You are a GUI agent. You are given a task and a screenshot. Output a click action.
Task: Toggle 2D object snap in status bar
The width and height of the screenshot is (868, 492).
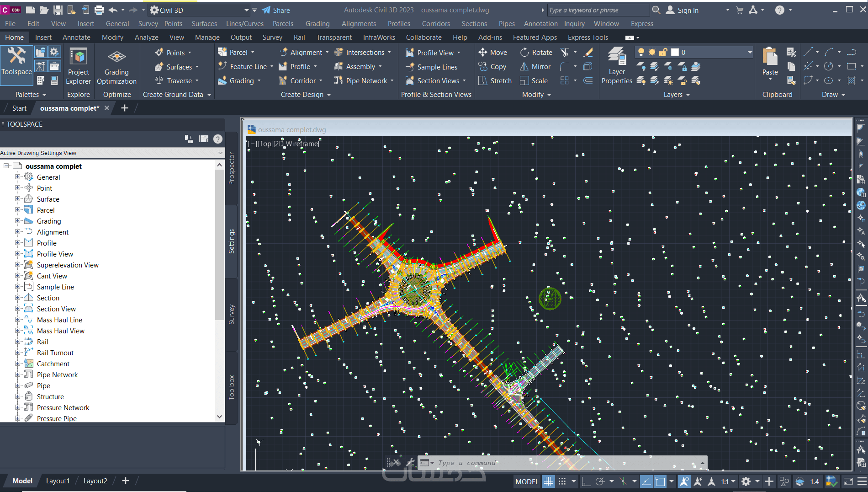click(660, 481)
